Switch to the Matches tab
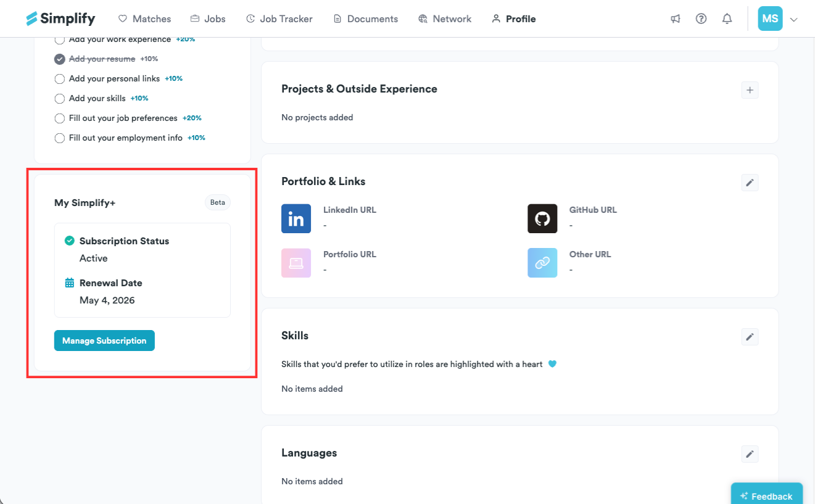Viewport: 815px width, 504px height. coord(144,19)
